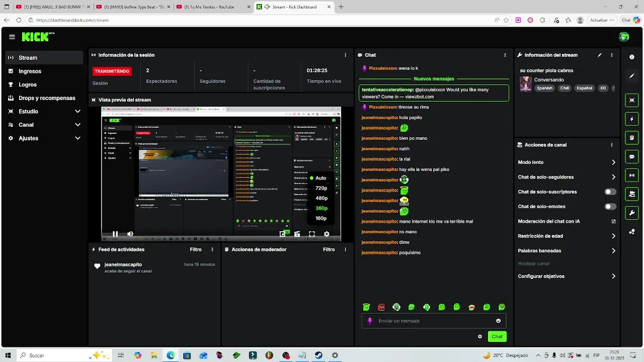Open chat settings gear beside Chat button
The height and width of the screenshot is (362, 644).
point(480,337)
